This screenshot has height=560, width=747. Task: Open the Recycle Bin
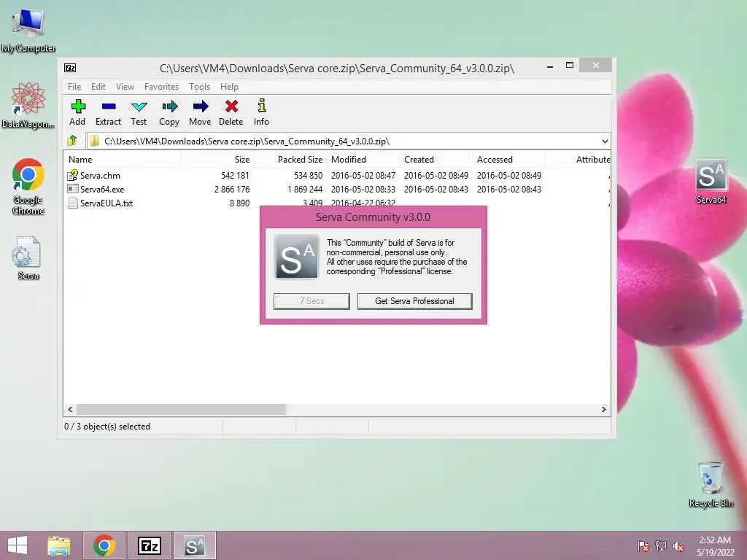pyautogui.click(x=711, y=484)
